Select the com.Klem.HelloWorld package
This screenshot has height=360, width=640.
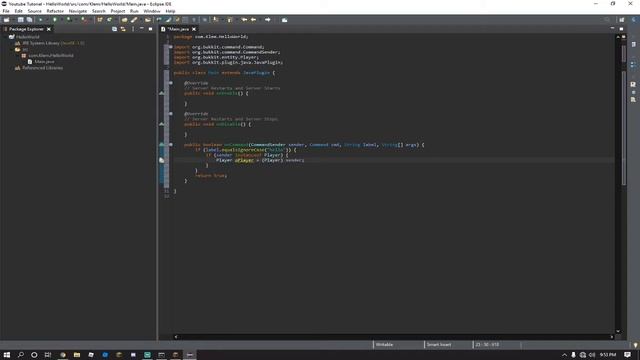(51, 56)
